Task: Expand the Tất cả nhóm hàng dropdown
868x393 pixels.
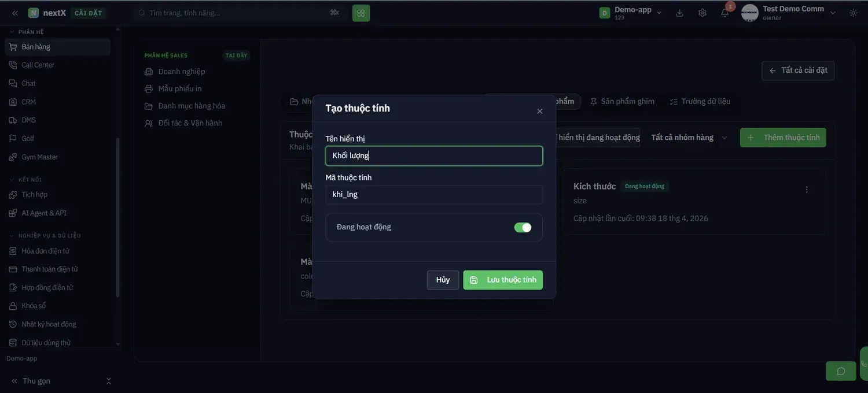Action: point(689,138)
